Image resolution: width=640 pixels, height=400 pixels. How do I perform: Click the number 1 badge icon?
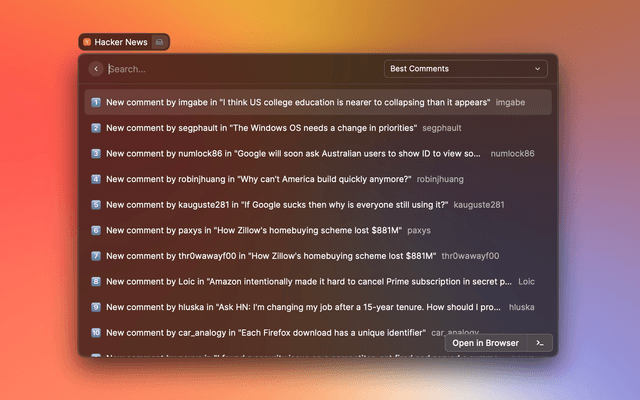(x=96, y=102)
